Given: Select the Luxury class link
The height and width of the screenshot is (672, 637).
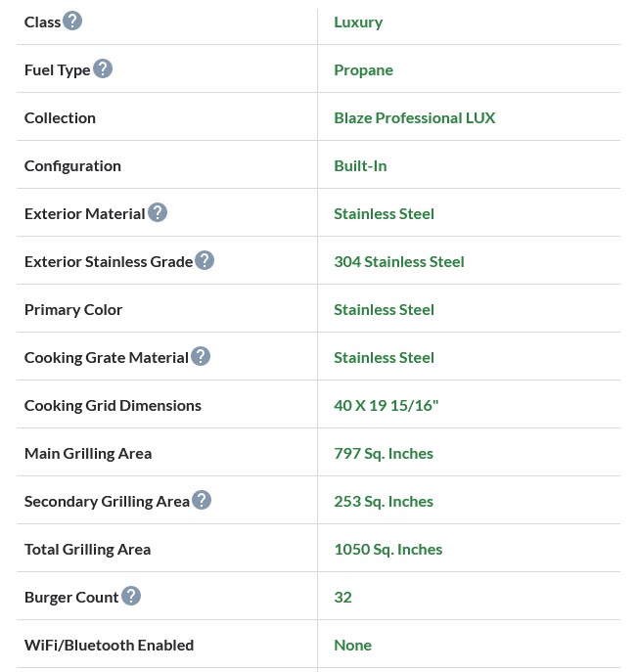Looking at the screenshot, I should point(358,22).
